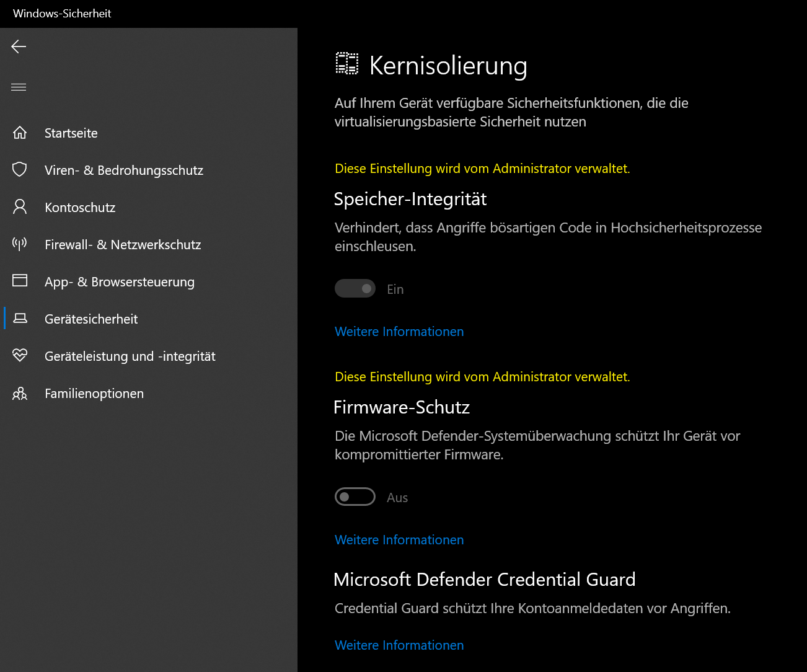807x672 pixels.
Task: Open Weitere Informationen under Speicher-Integrität
Action: [399, 332]
